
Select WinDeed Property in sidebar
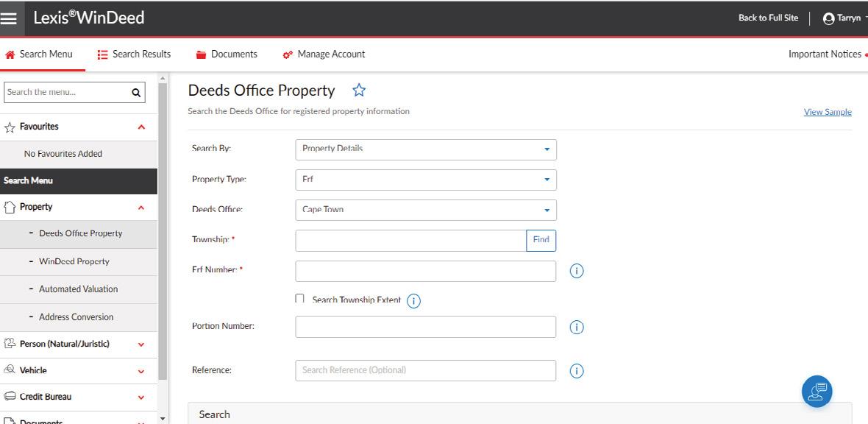(79, 261)
